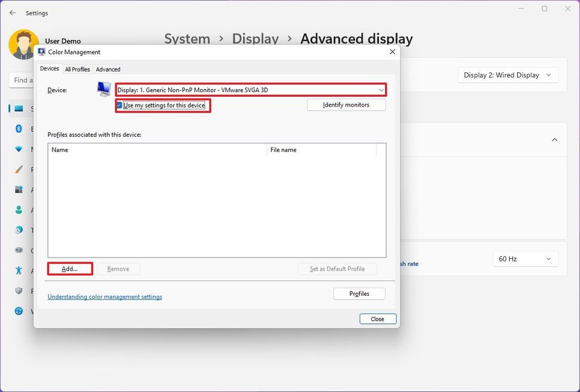Collapse the display information section chevron
This screenshot has width=580, height=392.
click(554, 140)
